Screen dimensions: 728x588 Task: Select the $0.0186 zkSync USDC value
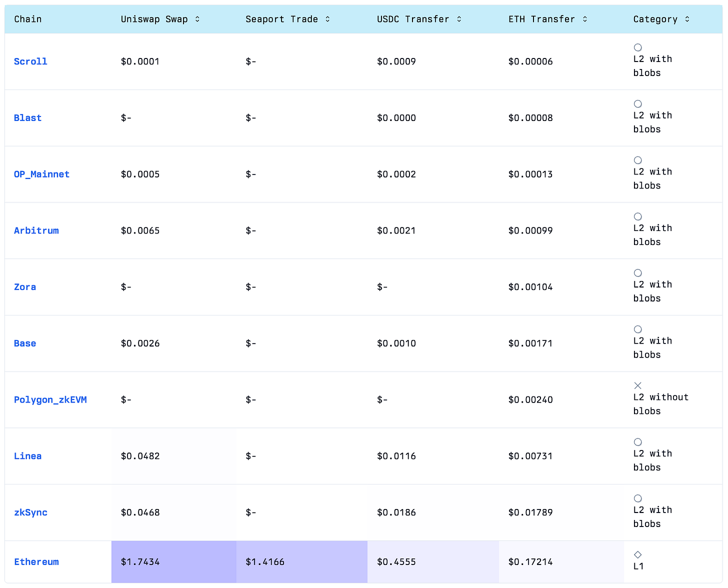pyautogui.click(x=396, y=512)
